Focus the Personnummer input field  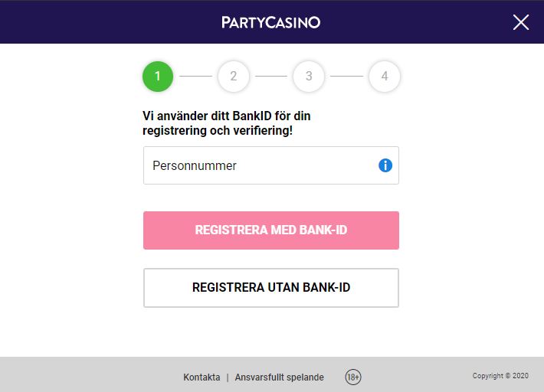click(271, 165)
